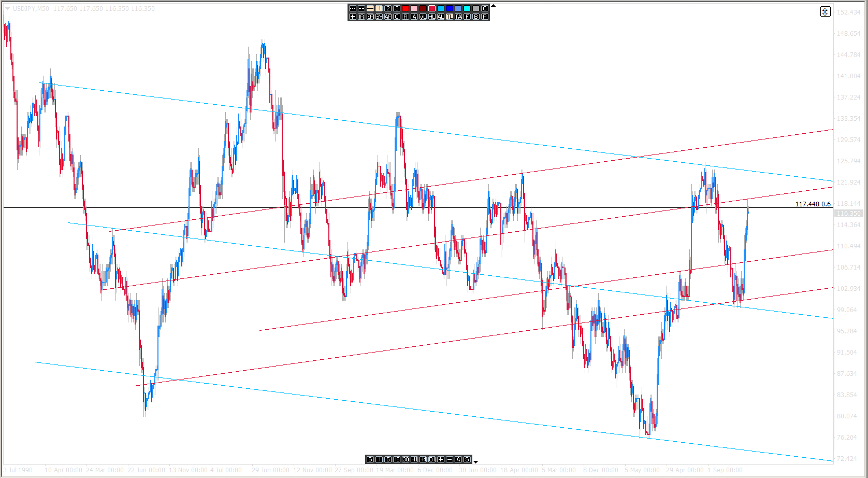The image size is (868, 478).
Task: Pick the dark maroon color swatch
Action: tap(423, 8)
